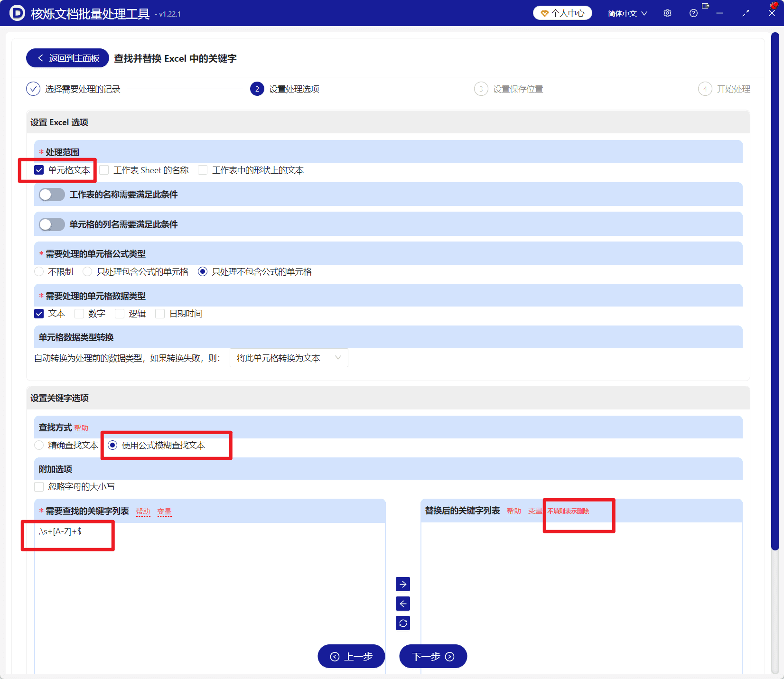This screenshot has width=784, height=679.
Task: Click the window restore diagonal arrows icon
Action: pos(746,13)
